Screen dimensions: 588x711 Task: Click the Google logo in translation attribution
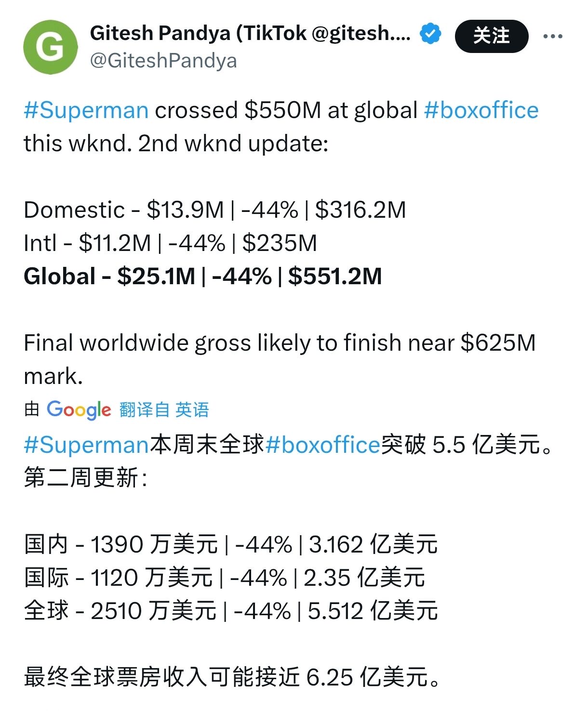pyautogui.click(x=79, y=410)
